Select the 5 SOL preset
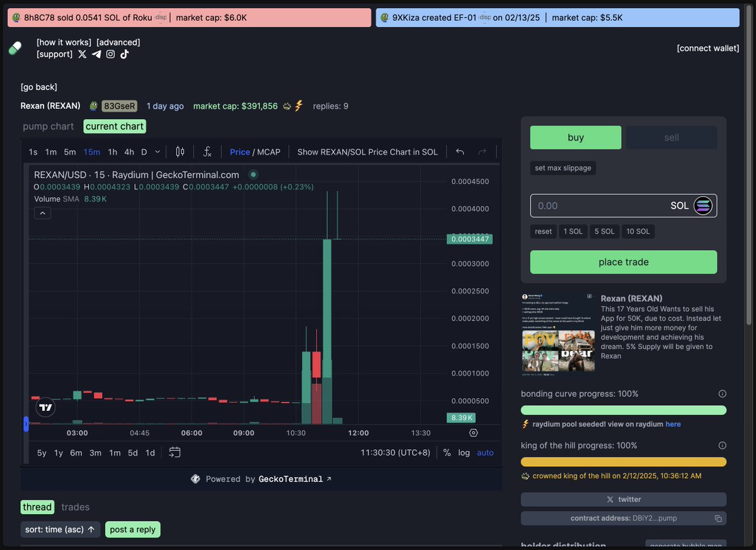This screenshot has width=756, height=550. 604,231
